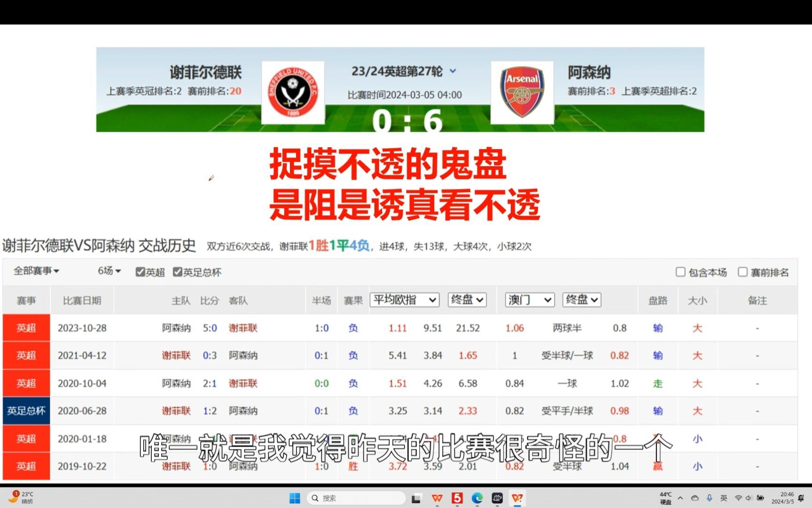Open the notification bell in taskbar
This screenshot has height=508, width=812.
tap(801, 498)
